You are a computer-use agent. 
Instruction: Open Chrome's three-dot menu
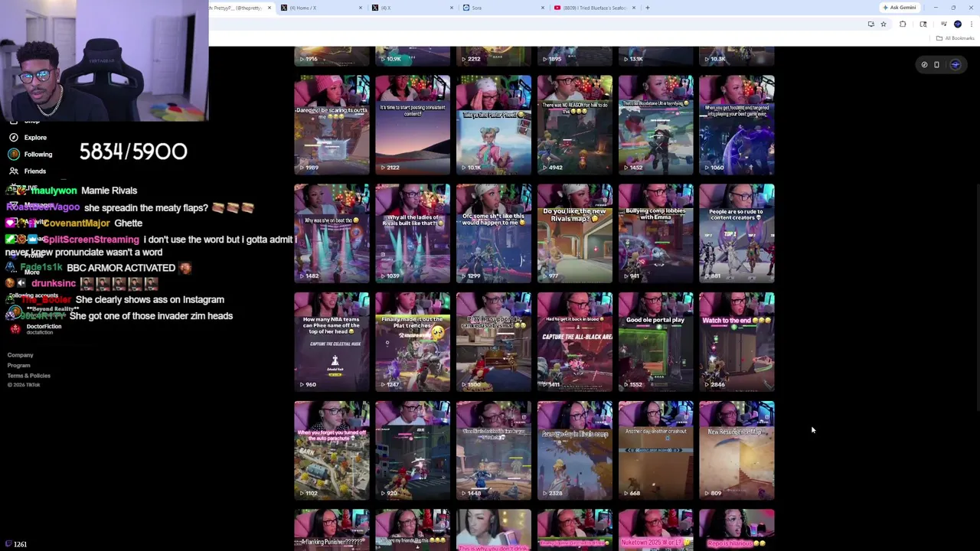tap(971, 24)
